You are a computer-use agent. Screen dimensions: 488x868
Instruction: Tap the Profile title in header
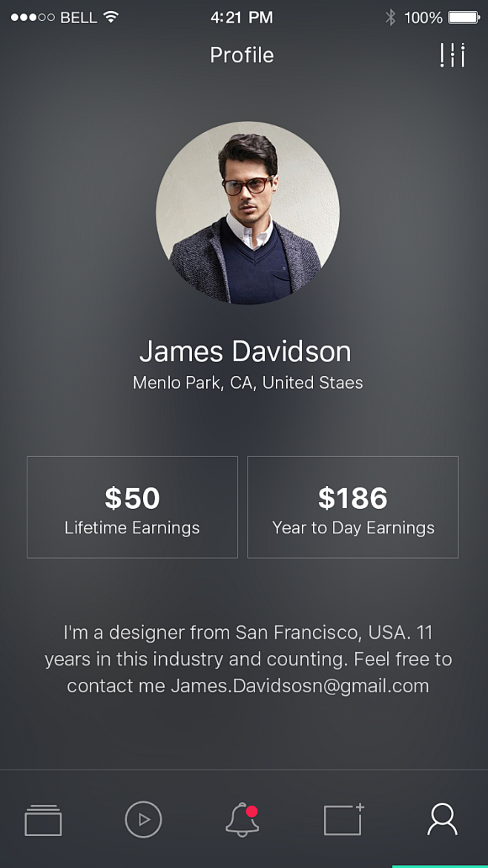coord(242,55)
